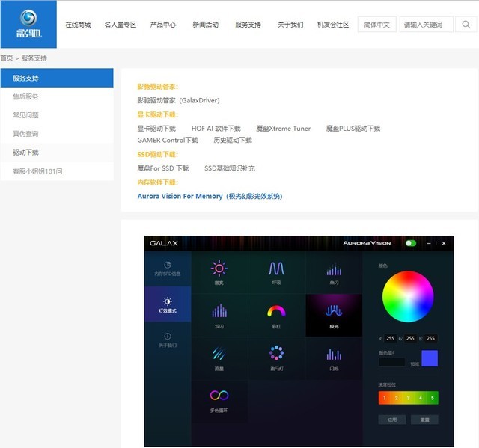Screen dimensions: 479x448
Task: Open GAMER Control下载 link
Action: [x=168, y=140]
